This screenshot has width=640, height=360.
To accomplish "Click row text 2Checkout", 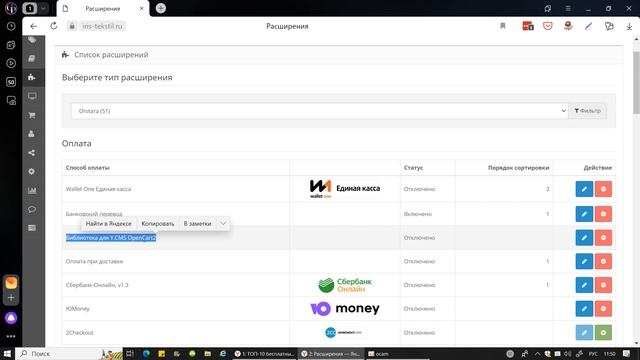I will pos(80,333).
